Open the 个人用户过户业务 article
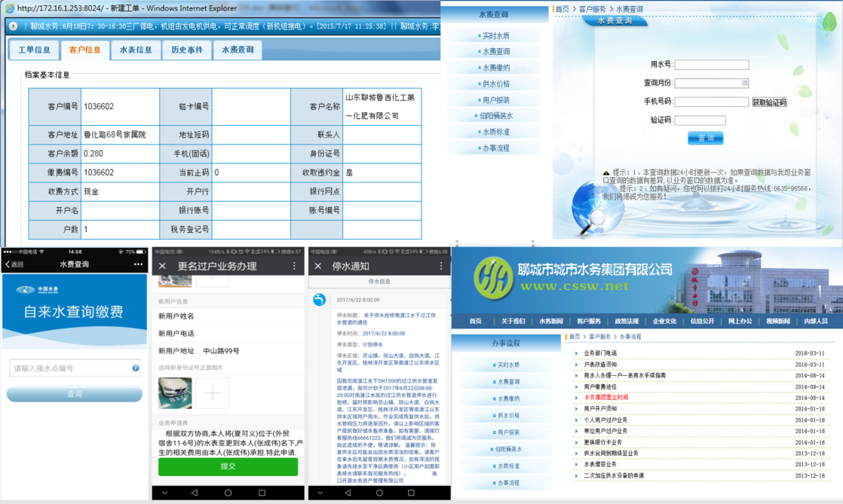Image resolution: width=843 pixels, height=504 pixels. click(606, 420)
